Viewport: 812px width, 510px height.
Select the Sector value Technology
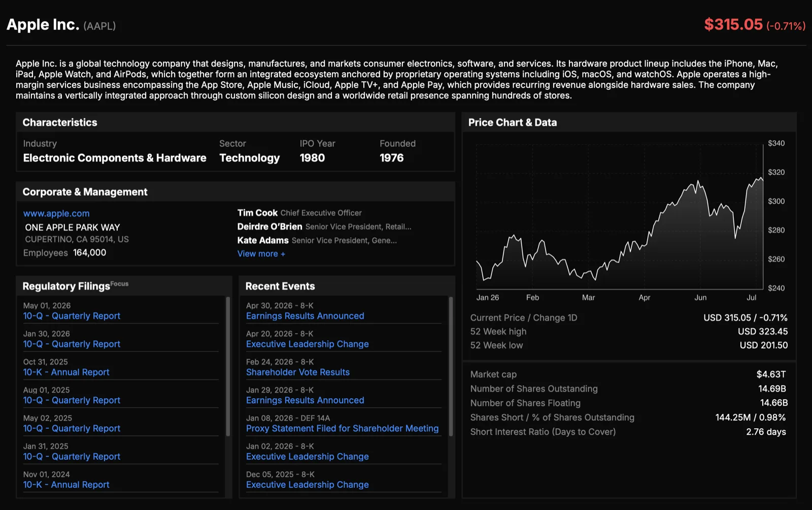click(249, 158)
